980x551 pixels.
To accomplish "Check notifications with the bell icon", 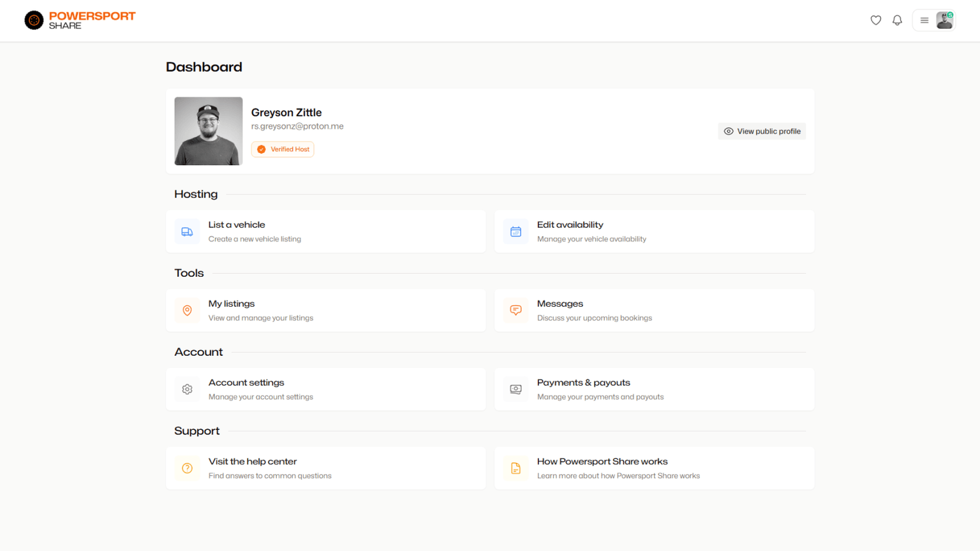I will click(897, 20).
